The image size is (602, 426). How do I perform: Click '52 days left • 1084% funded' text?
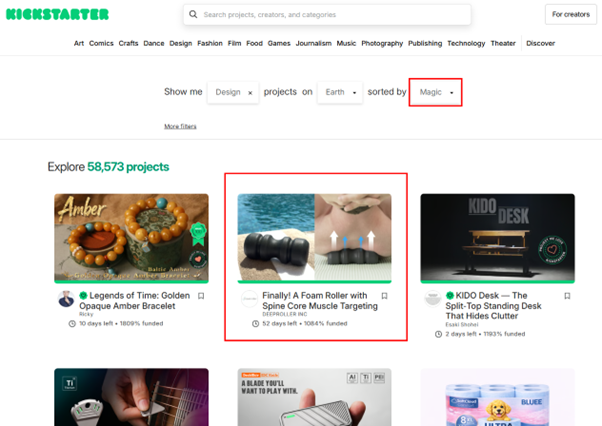tap(304, 324)
